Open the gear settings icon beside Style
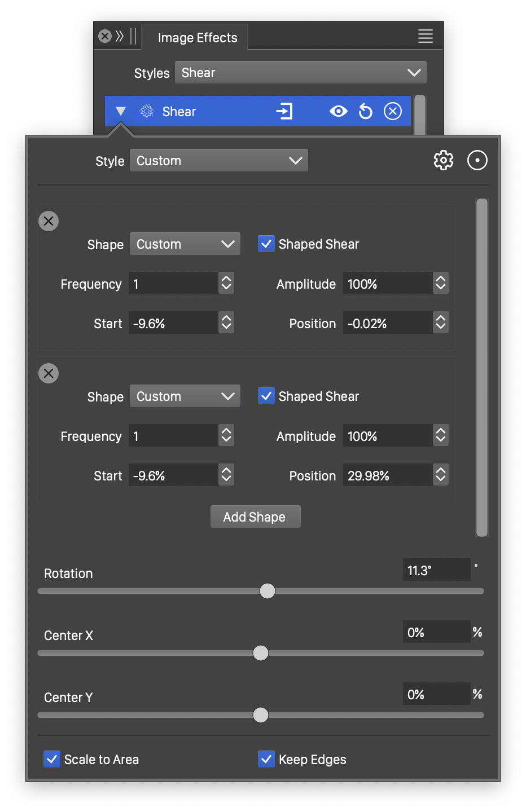The image size is (526, 812). tap(443, 161)
